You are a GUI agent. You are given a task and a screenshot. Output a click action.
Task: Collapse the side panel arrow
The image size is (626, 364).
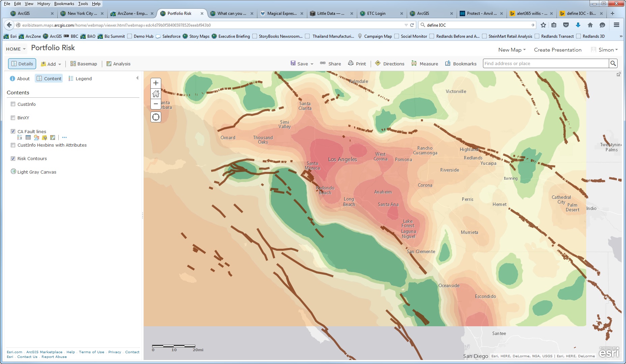point(137,78)
